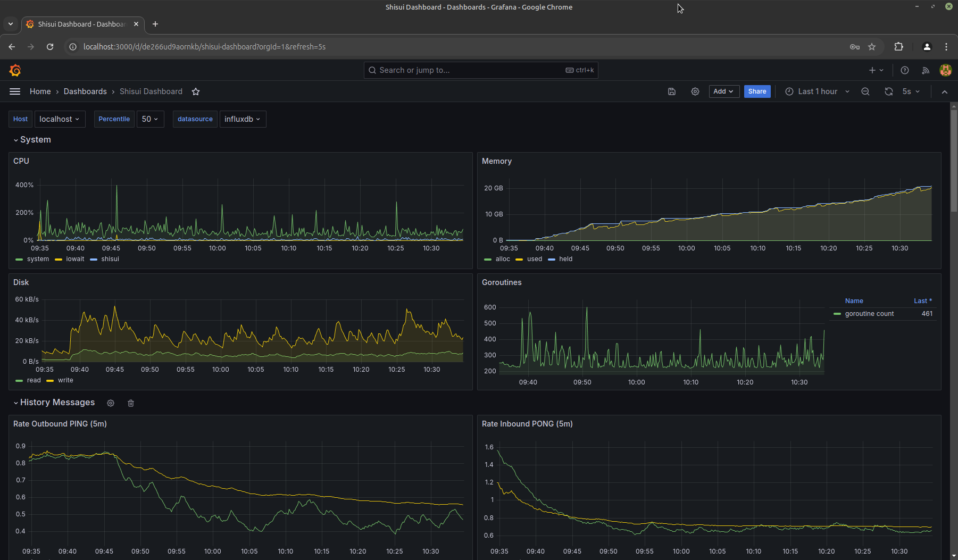Zoom out the time range
The width and height of the screenshot is (958, 560).
click(x=865, y=91)
